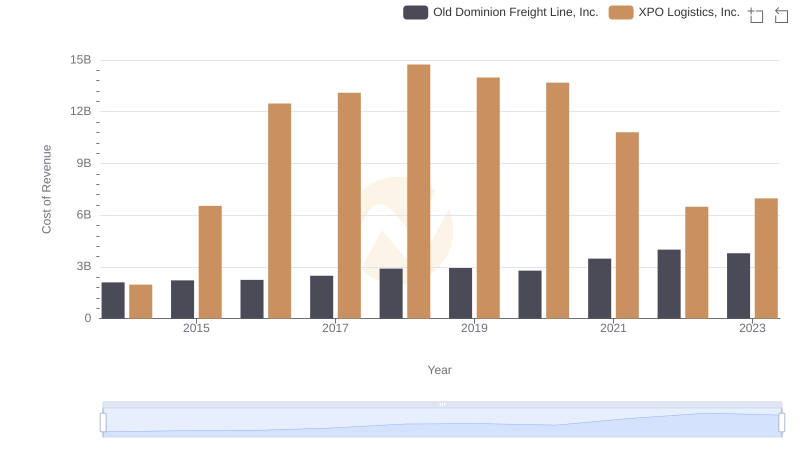The image size is (800, 461).
Task: Click the XPO Logistics bar for 2020
Action: (x=558, y=200)
